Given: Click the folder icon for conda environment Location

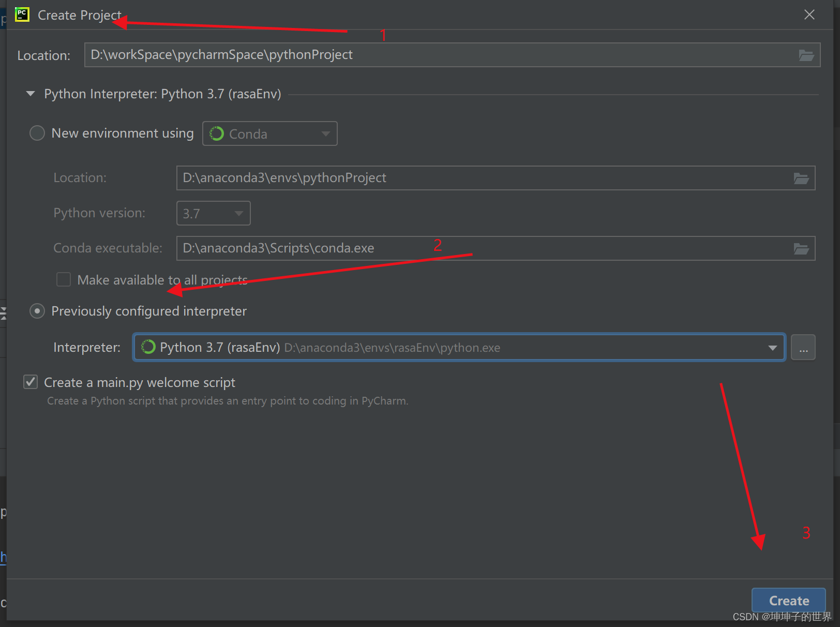Looking at the screenshot, I should pos(801,178).
